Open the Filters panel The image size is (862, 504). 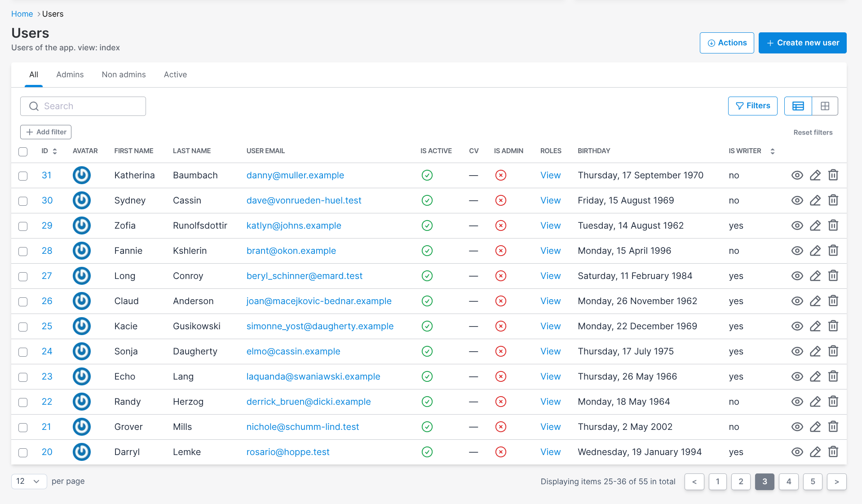coord(752,106)
